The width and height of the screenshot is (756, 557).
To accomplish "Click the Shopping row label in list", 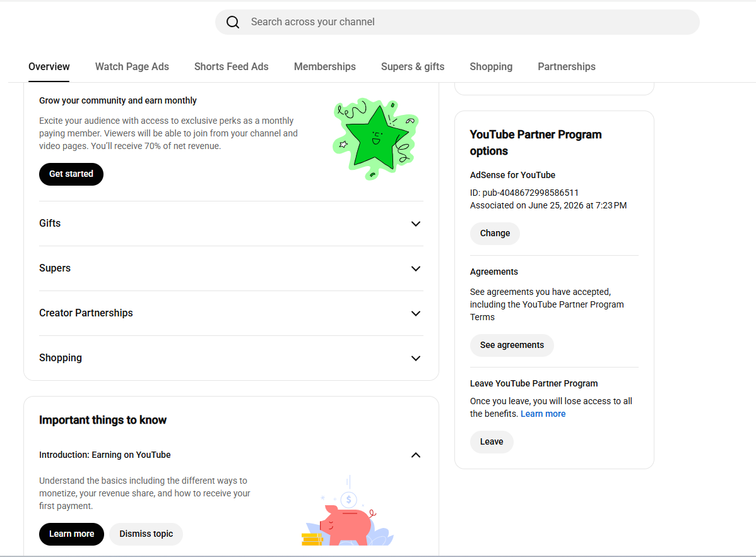I will pos(61,357).
